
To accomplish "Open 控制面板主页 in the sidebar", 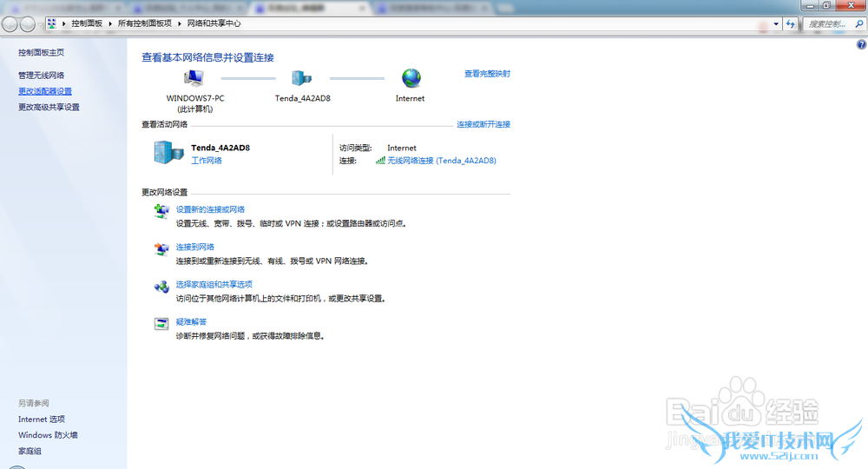I will pyautogui.click(x=41, y=53).
